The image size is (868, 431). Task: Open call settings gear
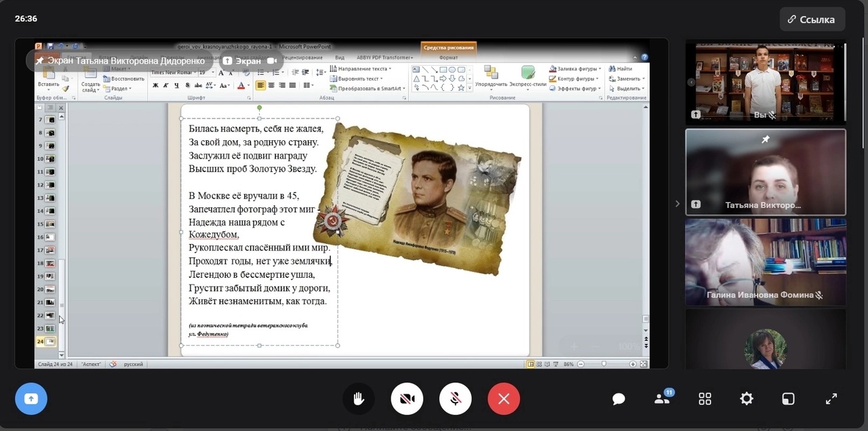coord(747,398)
